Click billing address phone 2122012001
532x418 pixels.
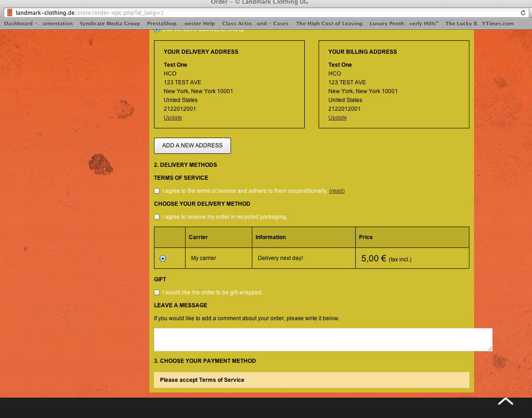344,109
